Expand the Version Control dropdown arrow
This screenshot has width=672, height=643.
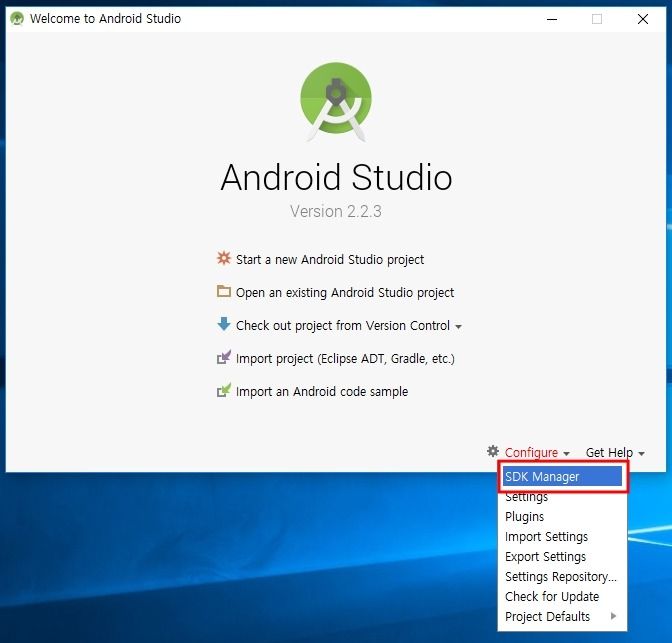(x=458, y=327)
